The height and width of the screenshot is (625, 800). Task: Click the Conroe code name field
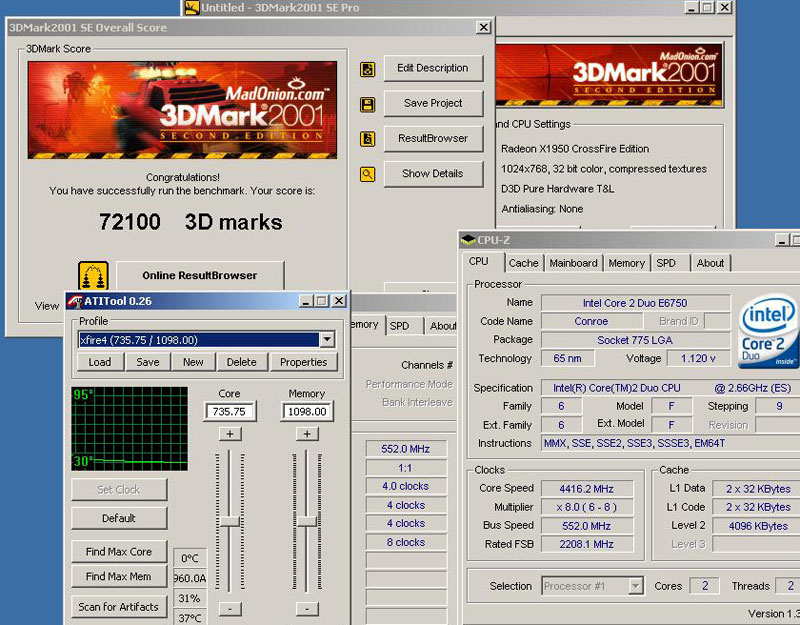pyautogui.click(x=591, y=321)
